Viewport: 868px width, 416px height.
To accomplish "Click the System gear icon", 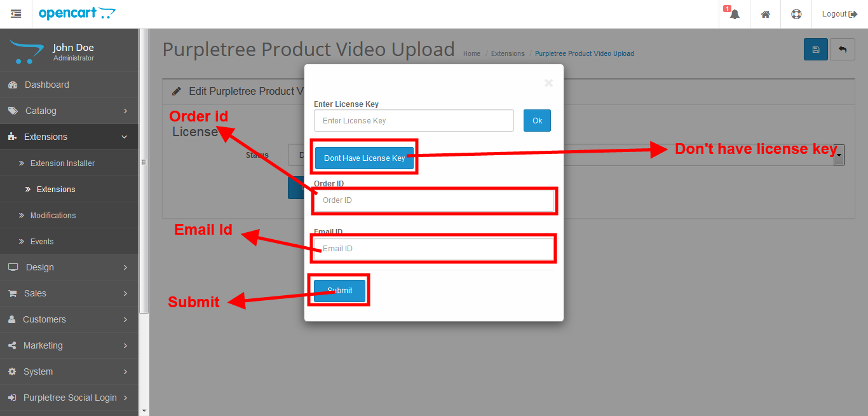I will point(12,371).
